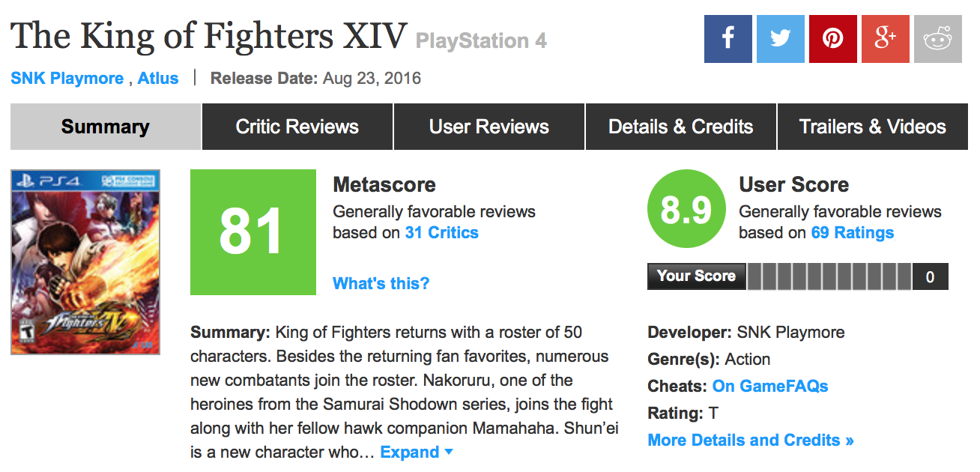The image size is (980, 472).
Task: Tweet this game via Twitter icon
Action: click(780, 39)
